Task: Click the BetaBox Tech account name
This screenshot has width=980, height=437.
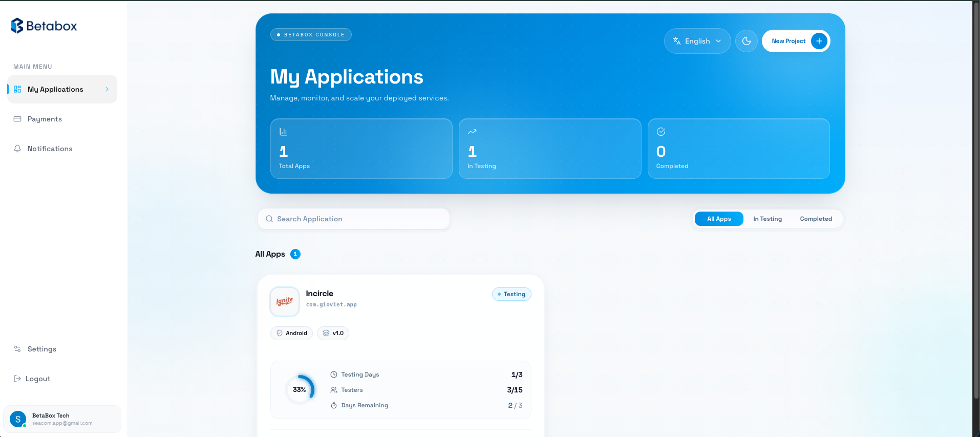Action: pos(51,415)
